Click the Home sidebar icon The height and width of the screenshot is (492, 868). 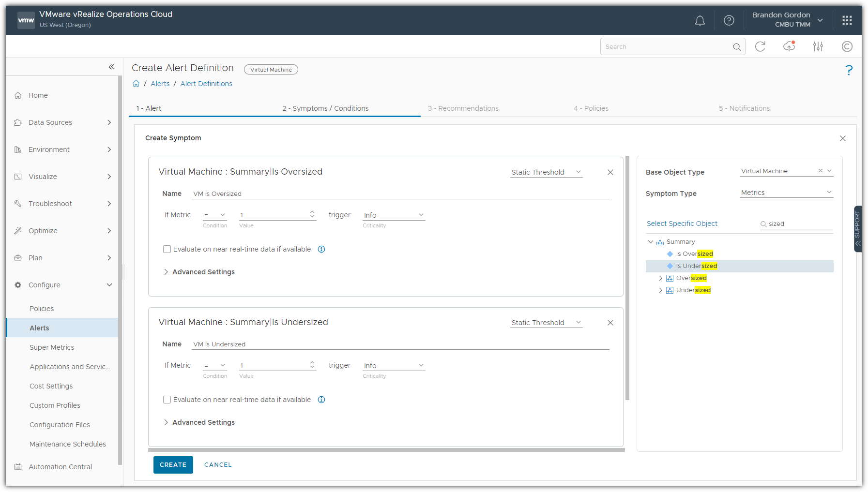18,95
